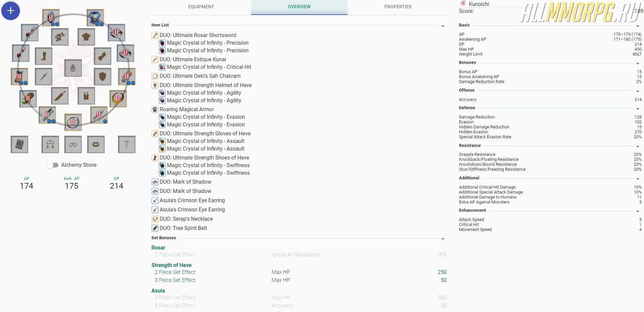Click DUO: Tree Spirit Belt entry
644x312 pixels.
point(183,228)
